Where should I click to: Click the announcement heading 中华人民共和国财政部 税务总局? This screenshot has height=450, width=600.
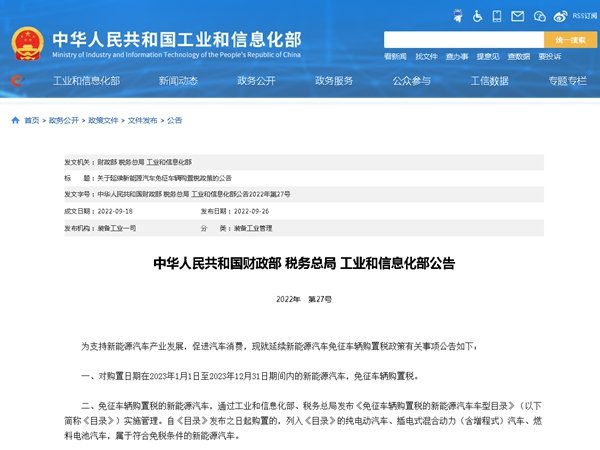(x=304, y=263)
